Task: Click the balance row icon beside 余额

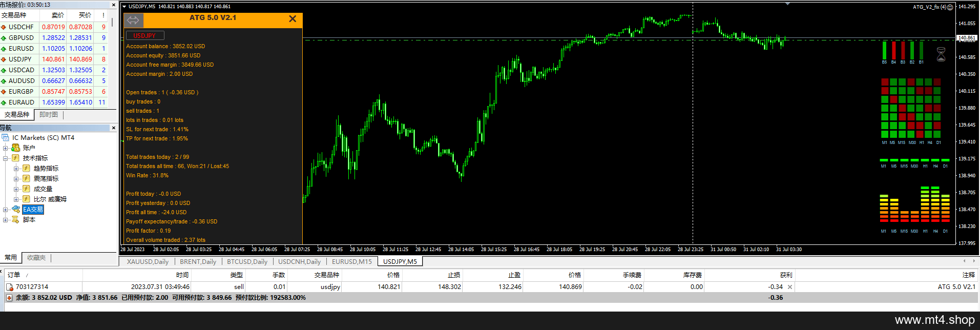Action: 9,298
